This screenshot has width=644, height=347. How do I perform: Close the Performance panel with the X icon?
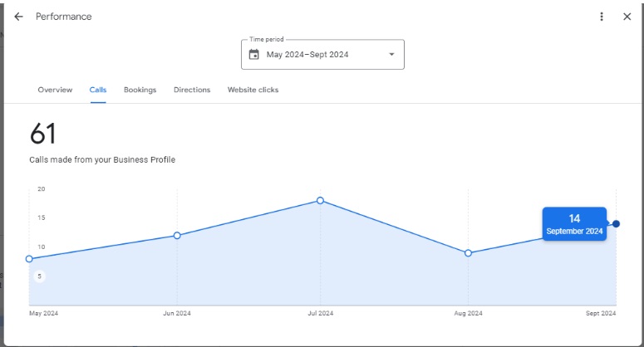click(x=627, y=17)
